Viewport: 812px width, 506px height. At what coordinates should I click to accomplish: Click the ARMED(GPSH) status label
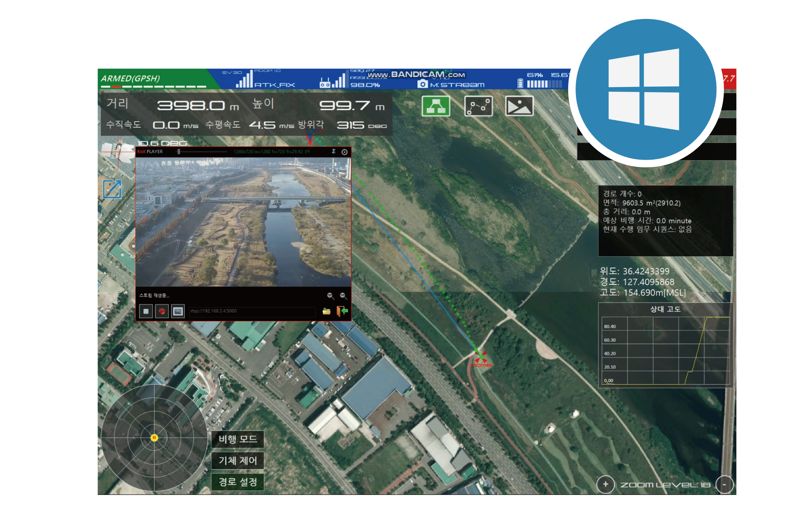[x=131, y=79]
